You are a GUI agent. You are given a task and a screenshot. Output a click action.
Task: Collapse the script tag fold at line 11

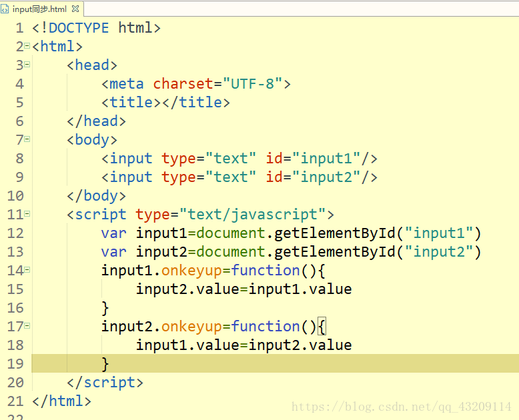(x=27, y=213)
